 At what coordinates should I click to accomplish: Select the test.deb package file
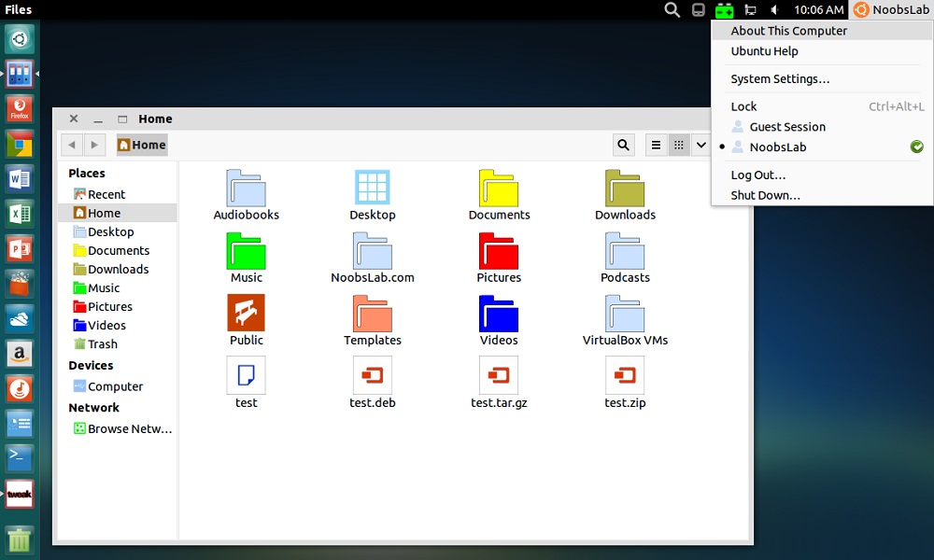(x=373, y=375)
